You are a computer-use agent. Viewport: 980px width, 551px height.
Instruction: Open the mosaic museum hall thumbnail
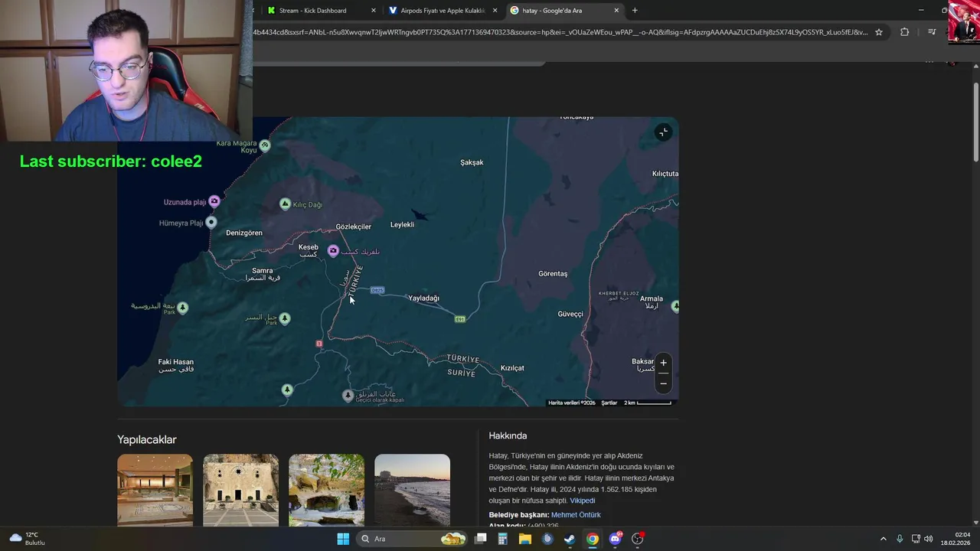pyautogui.click(x=155, y=490)
